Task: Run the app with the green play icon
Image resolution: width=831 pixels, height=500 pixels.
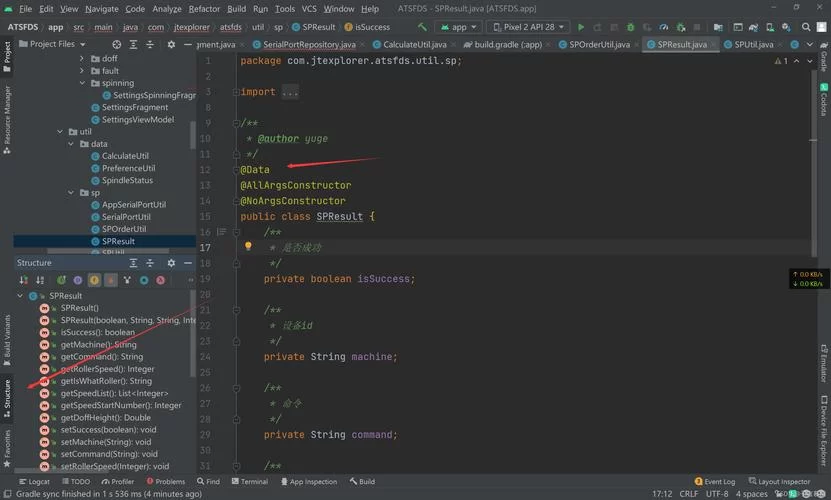Action: point(581,27)
